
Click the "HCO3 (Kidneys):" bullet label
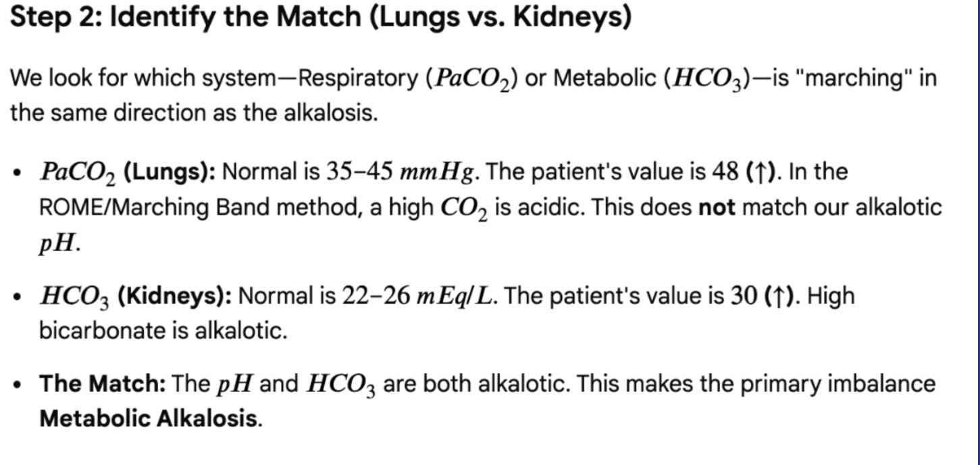pyautogui.click(x=136, y=297)
